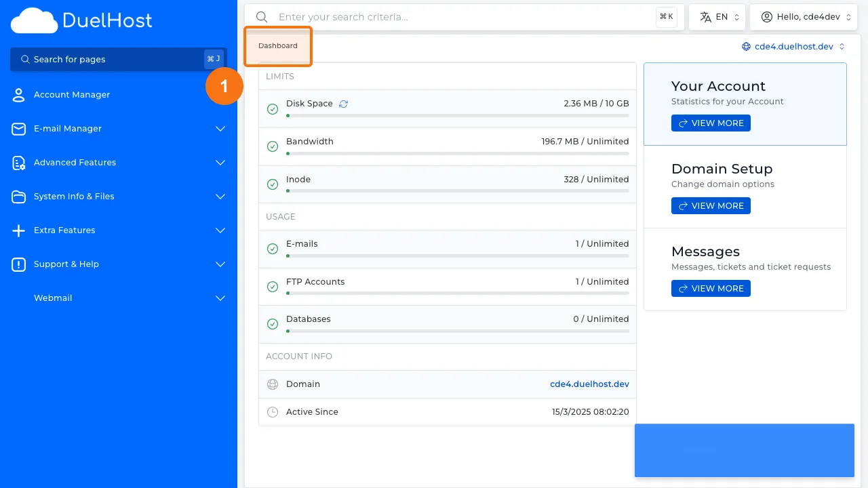Screen dimensions: 868x488
Task: Click the Advanced Features gear icon
Action: click(18, 163)
